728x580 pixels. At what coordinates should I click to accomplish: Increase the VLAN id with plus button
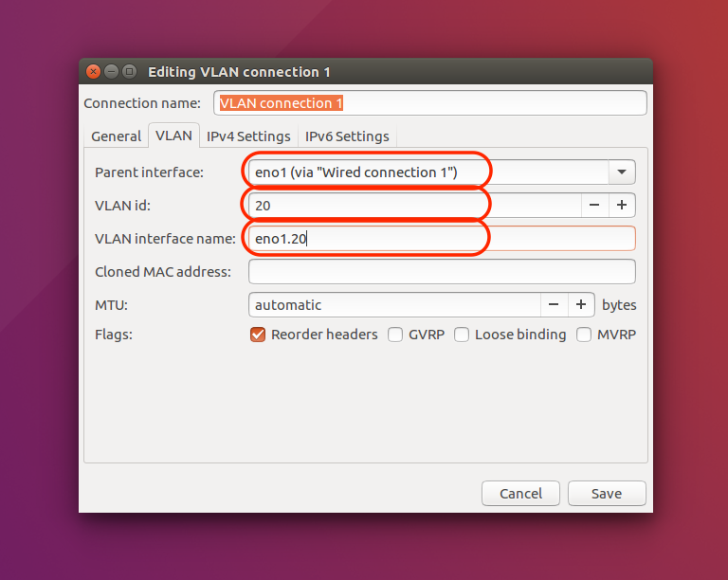(x=622, y=205)
